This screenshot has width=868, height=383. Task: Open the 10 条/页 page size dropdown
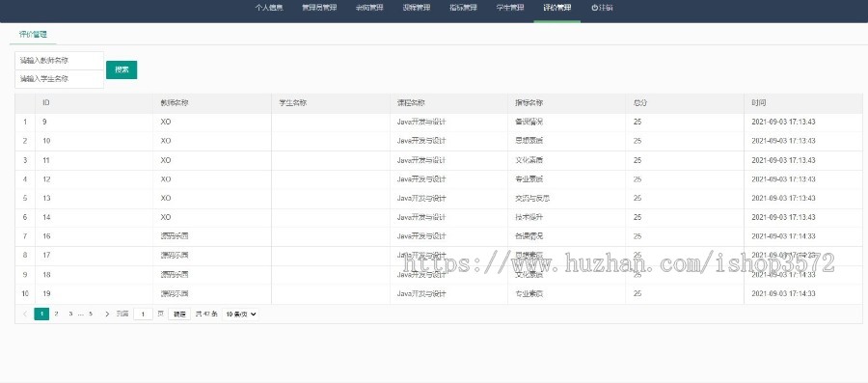(x=240, y=314)
